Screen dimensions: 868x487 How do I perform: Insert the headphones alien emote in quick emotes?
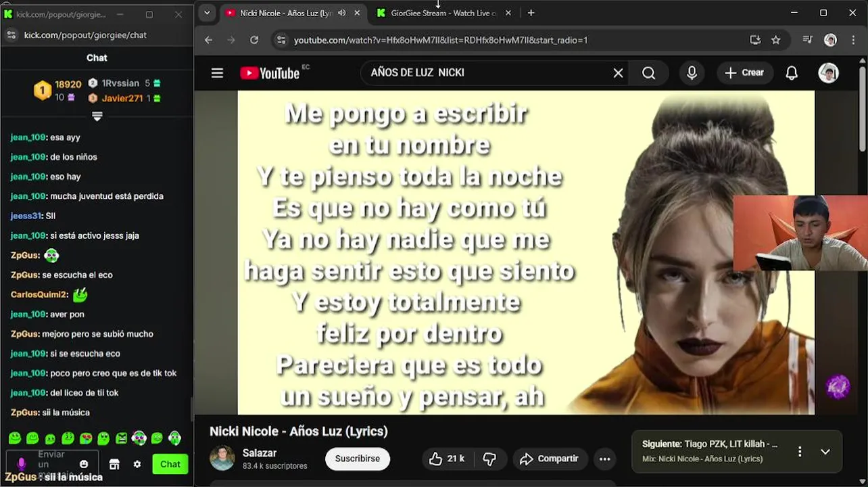139,438
